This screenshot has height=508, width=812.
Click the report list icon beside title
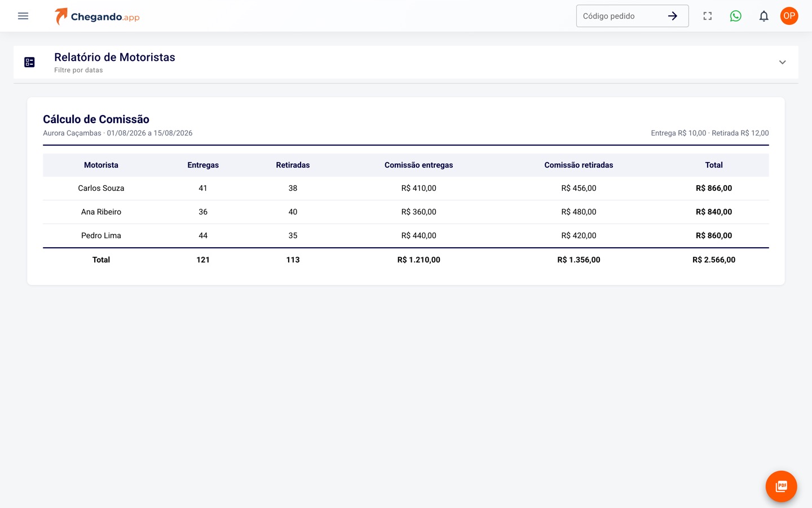30,62
